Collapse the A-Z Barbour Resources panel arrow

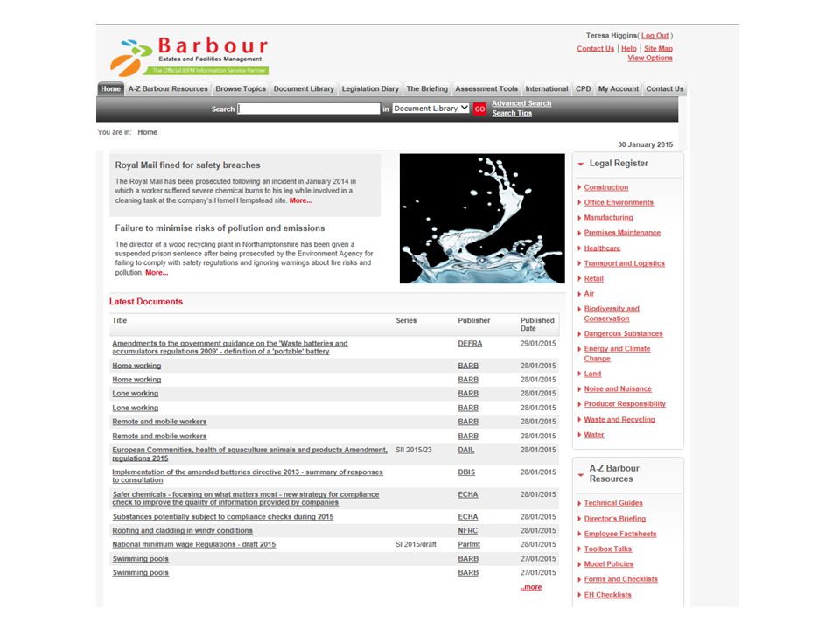[x=581, y=474]
